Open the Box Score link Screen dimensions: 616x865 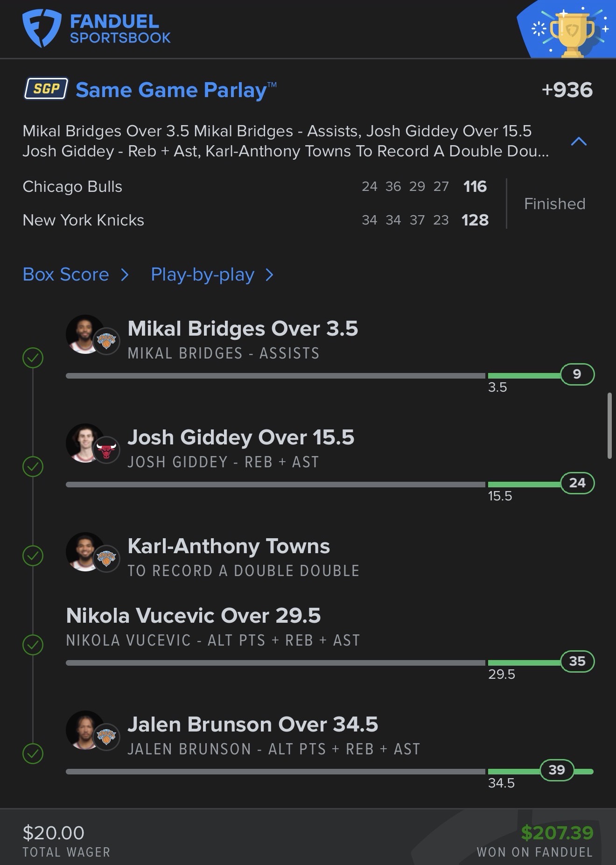pyautogui.click(x=66, y=274)
